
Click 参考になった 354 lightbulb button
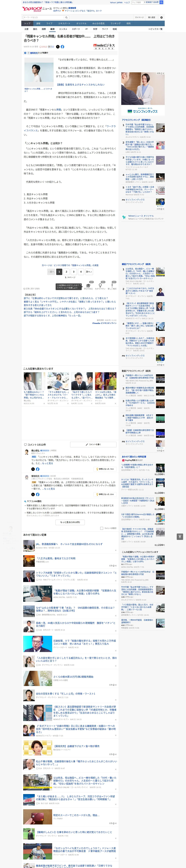[x=105, y=494]
